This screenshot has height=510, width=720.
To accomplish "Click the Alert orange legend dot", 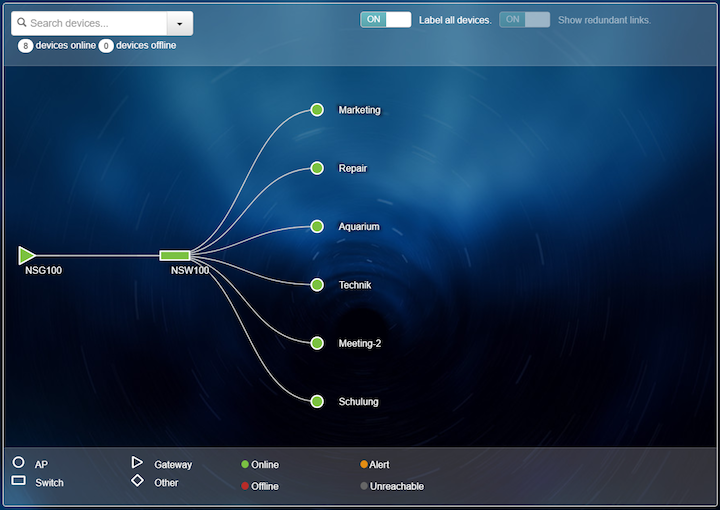I will [364, 465].
